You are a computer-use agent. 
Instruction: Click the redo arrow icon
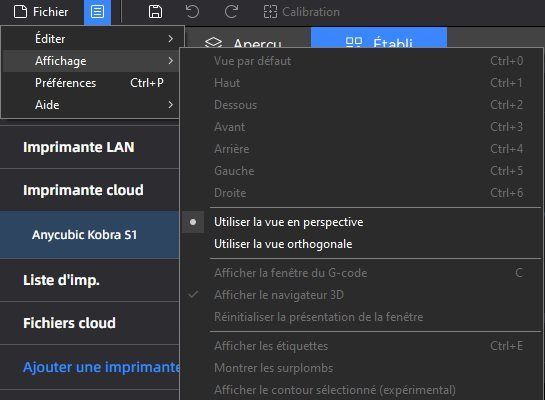pyautogui.click(x=231, y=12)
